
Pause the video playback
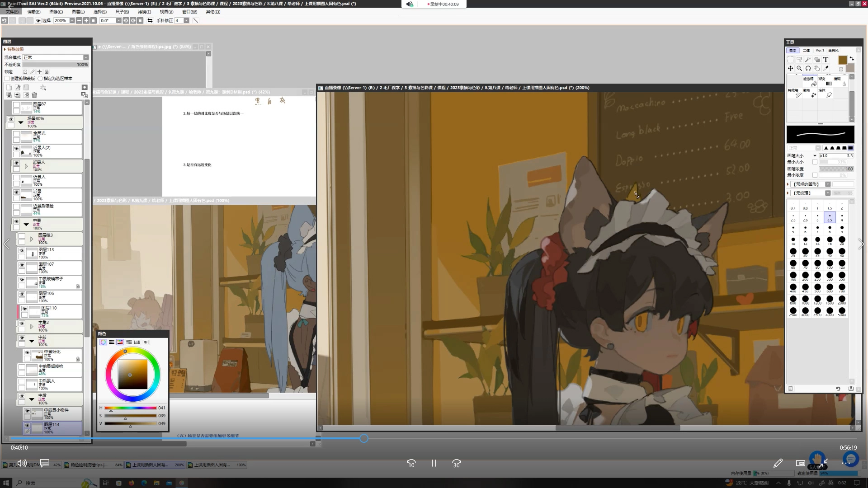434,464
